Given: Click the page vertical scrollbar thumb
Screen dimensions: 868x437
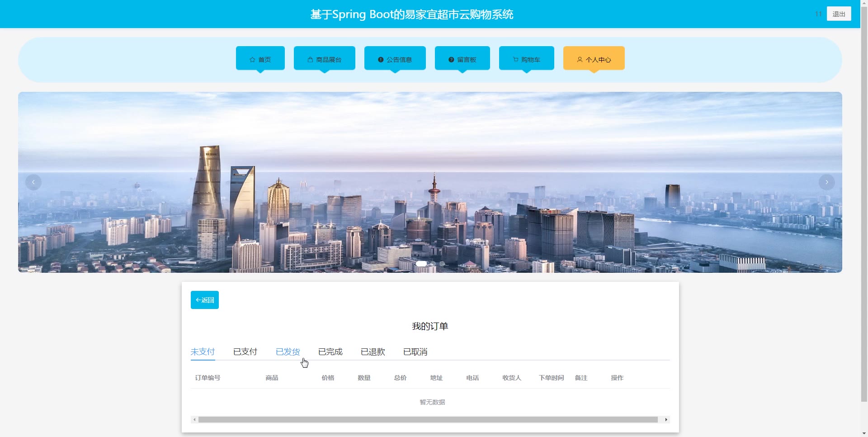Looking at the screenshot, I should pyautogui.click(x=864, y=204).
